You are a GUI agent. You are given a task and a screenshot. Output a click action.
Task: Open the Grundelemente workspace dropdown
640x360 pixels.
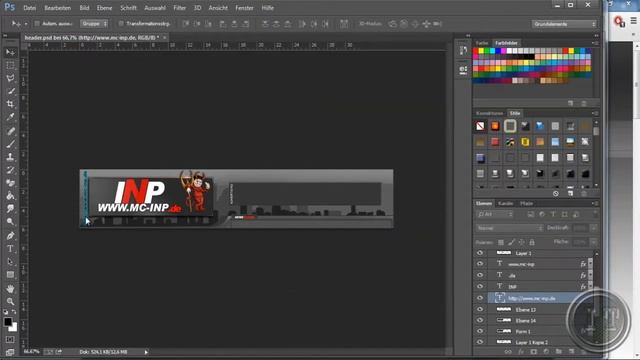tap(564, 24)
